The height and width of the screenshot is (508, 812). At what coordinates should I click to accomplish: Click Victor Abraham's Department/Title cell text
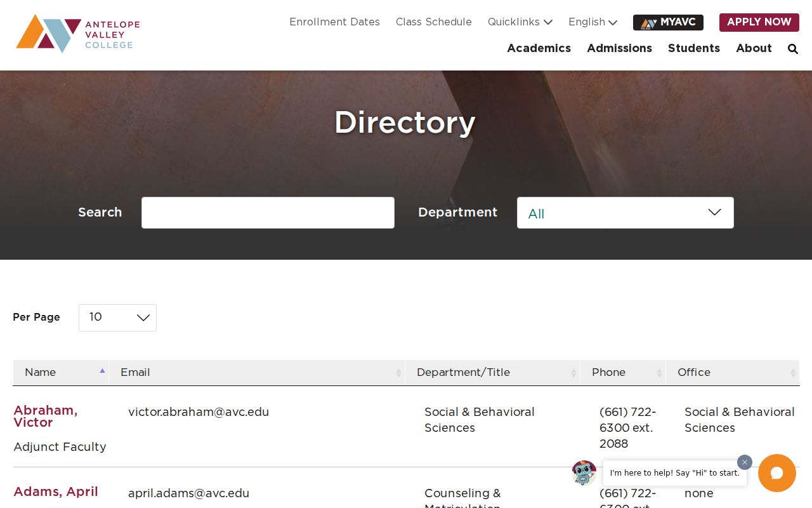tap(480, 420)
